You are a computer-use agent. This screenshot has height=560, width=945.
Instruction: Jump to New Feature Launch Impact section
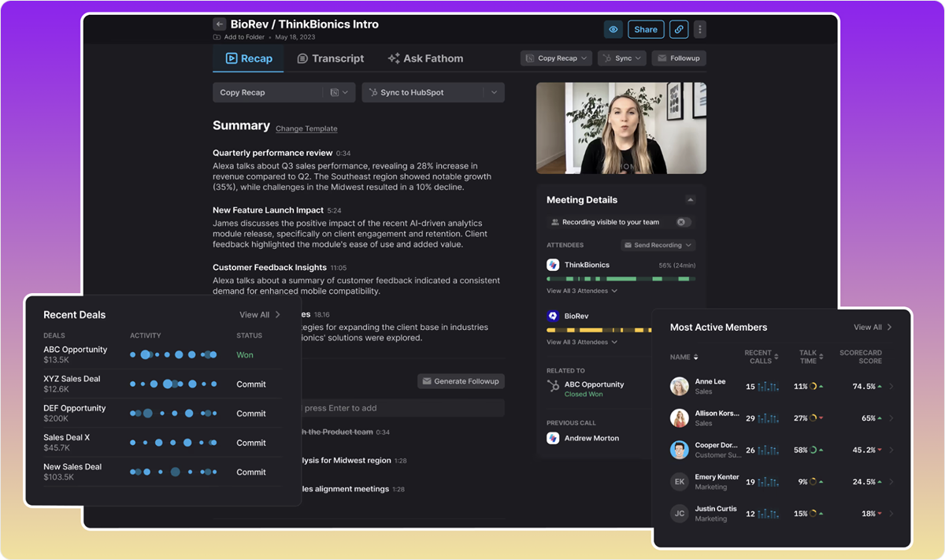276,210
